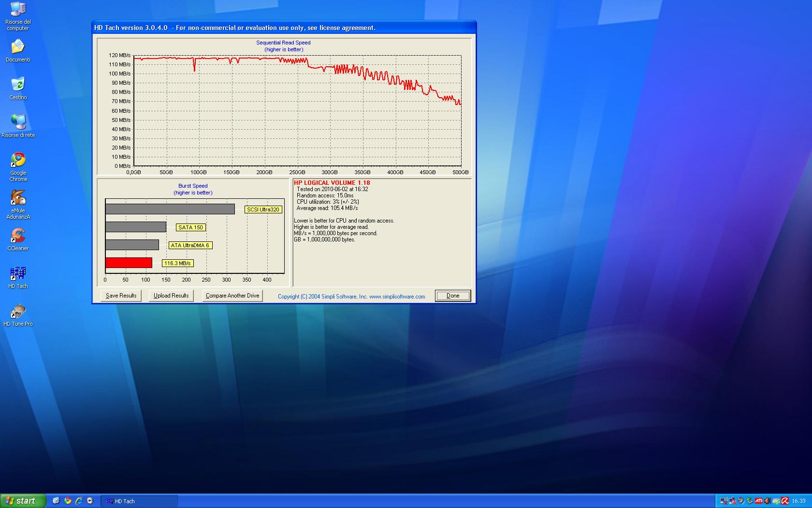Select the HD Tune Pro desktop shortcut

click(x=18, y=315)
